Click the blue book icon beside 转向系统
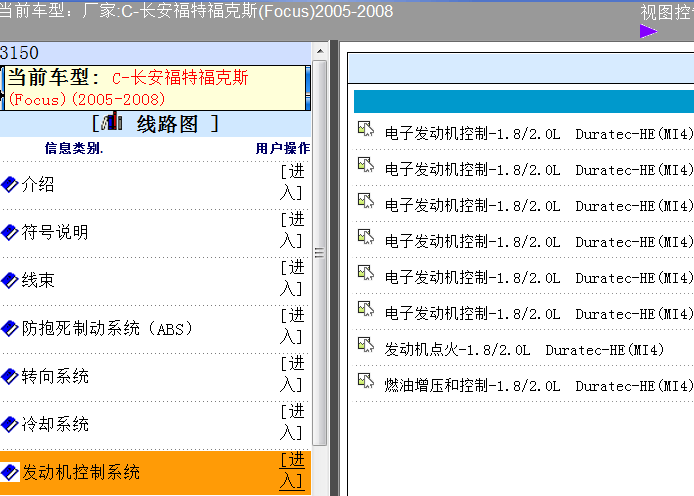The image size is (694, 496). (x=9, y=377)
